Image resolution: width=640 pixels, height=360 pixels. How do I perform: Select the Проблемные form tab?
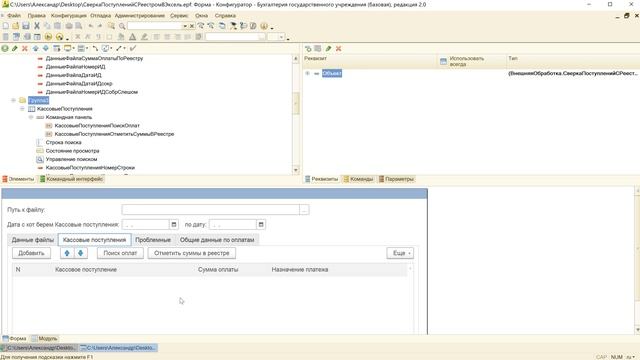(153, 240)
